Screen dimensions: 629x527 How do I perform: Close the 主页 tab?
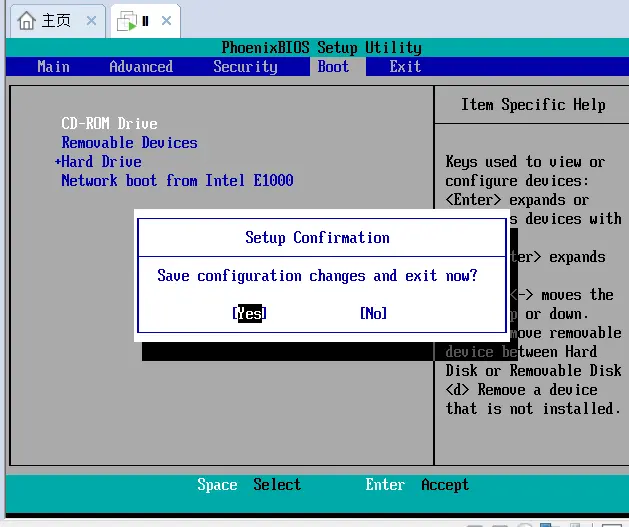91,20
